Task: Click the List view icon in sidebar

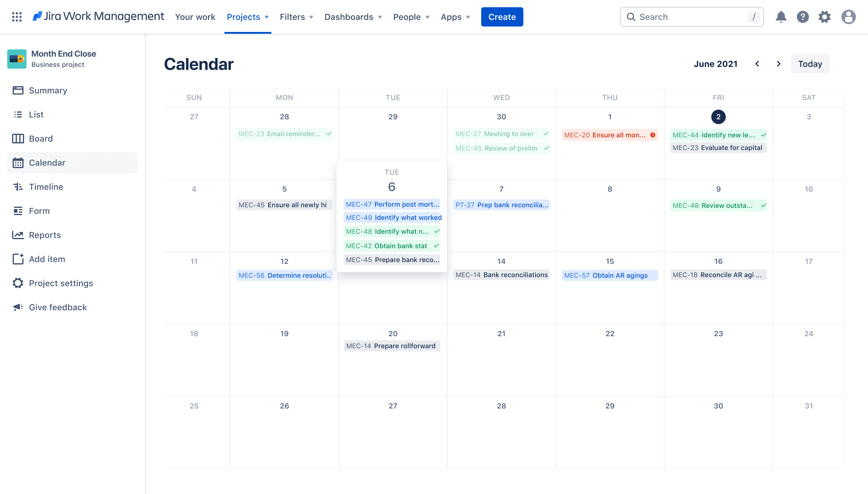Action: coord(18,114)
